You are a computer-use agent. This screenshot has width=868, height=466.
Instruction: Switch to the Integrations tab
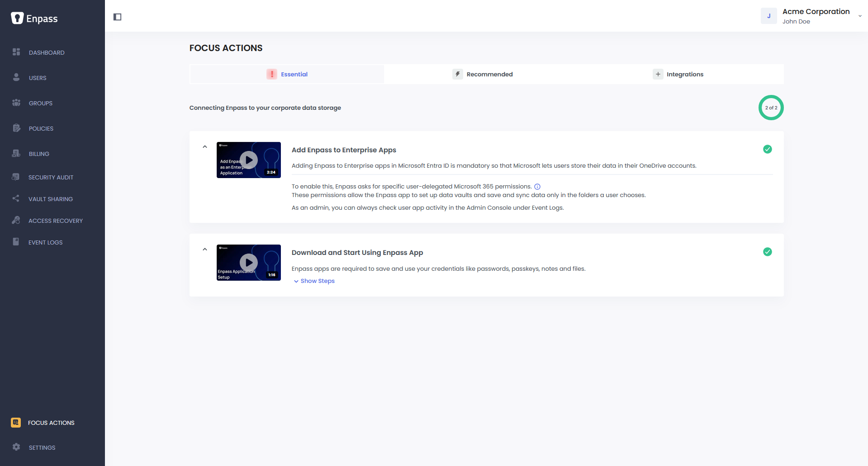pos(678,74)
